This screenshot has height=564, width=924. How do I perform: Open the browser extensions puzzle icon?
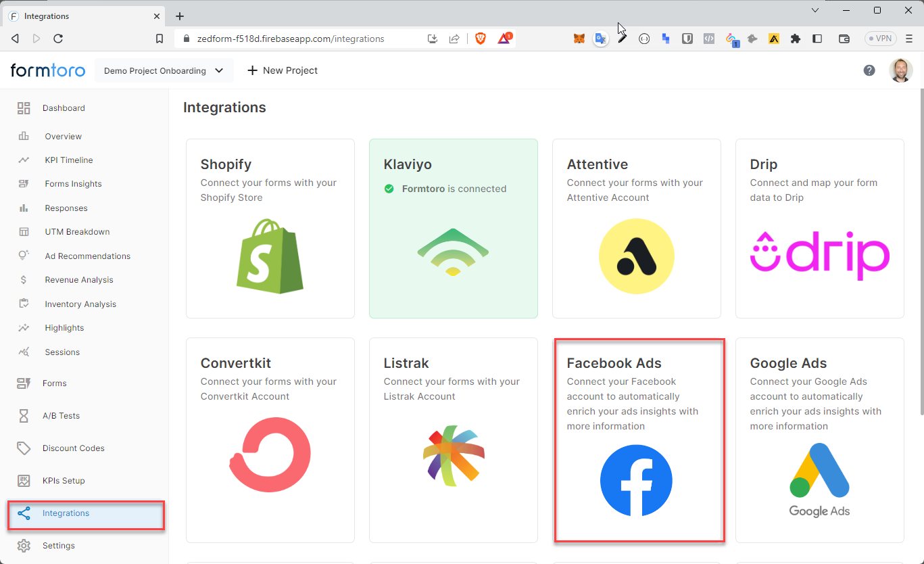click(x=796, y=39)
